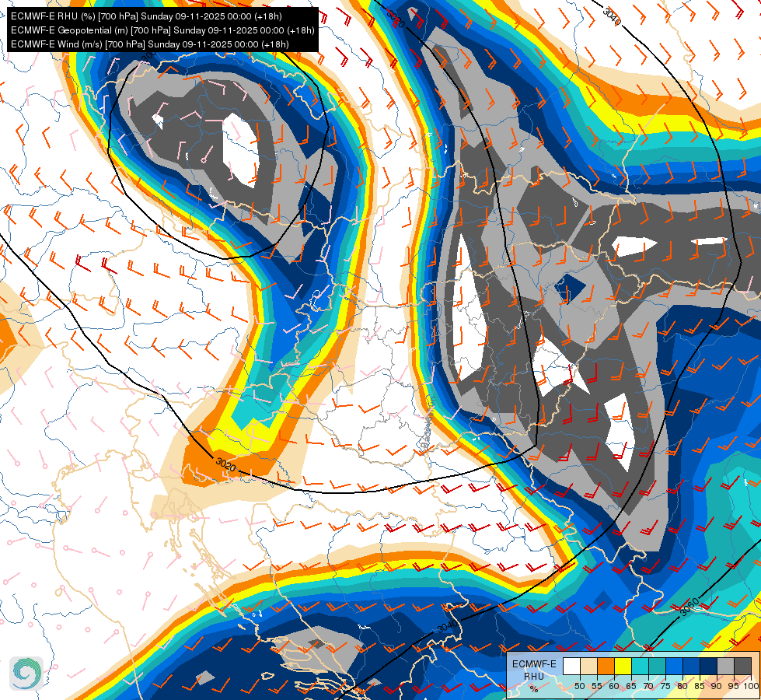This screenshot has height=700, width=761.
Task: Click the 3040 contour label at top right
Action: (612, 16)
